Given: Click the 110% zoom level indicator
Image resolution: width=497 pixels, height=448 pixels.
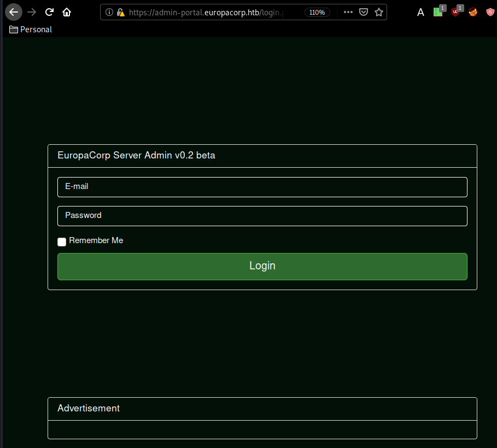Looking at the screenshot, I should pos(317,12).
